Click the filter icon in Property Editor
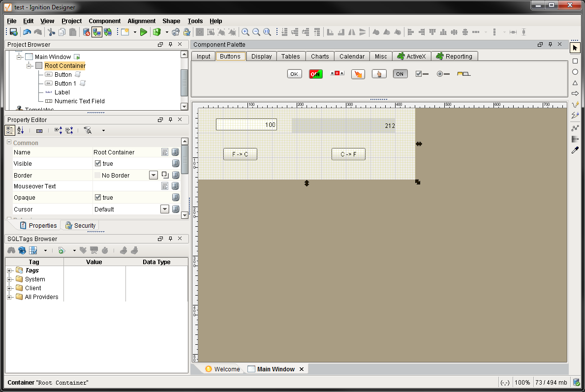Viewport: 585px width, 392px height. pyautogui.click(x=88, y=130)
